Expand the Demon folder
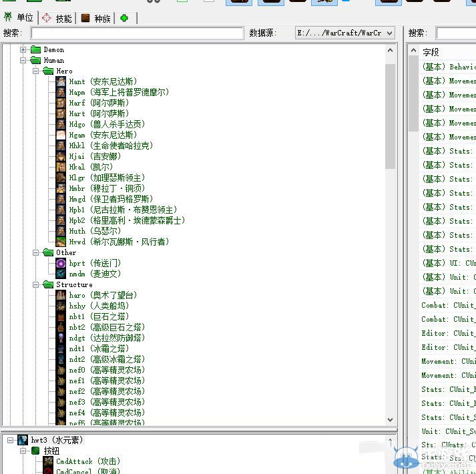 point(23,49)
